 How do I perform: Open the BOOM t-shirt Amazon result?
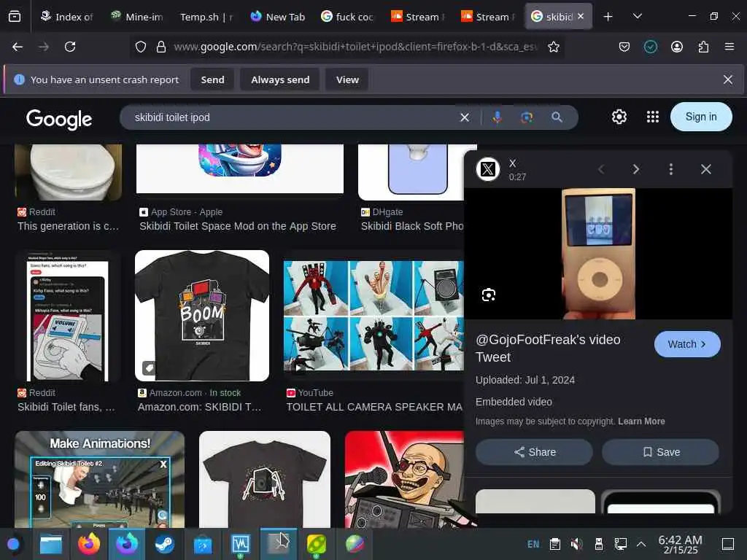pos(202,315)
